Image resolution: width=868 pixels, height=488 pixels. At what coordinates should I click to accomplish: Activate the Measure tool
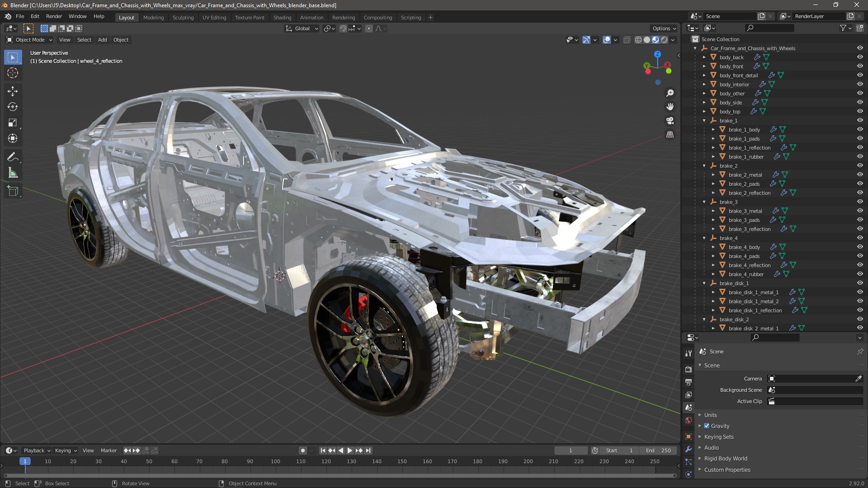13,173
